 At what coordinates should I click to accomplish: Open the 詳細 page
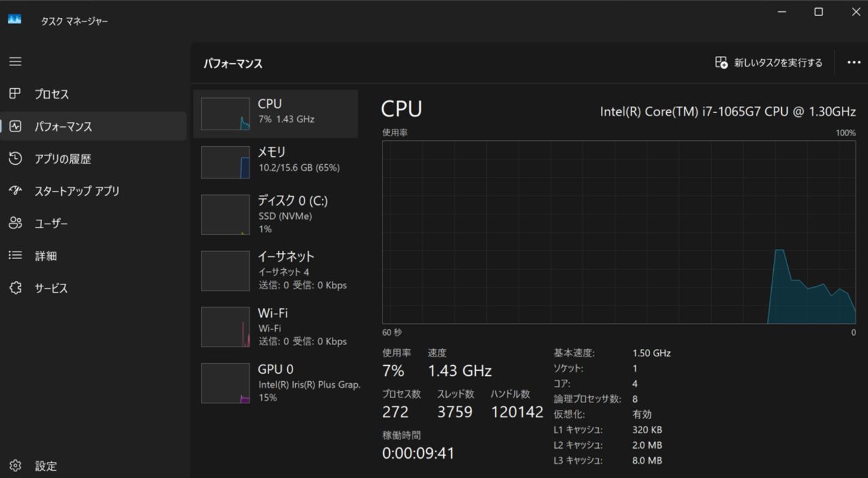(x=93, y=256)
